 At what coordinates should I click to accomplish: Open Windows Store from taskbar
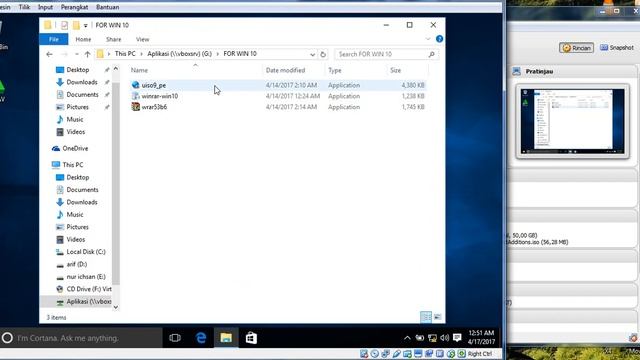(x=251, y=338)
